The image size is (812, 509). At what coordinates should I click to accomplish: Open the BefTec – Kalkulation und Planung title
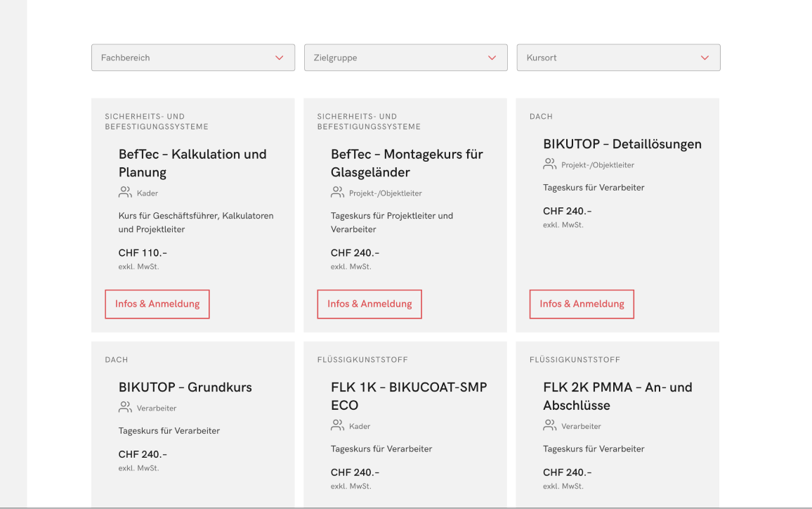tap(192, 163)
